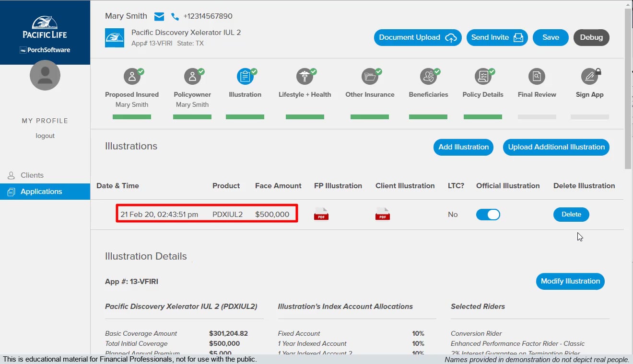The width and height of the screenshot is (633, 364).
Task: Delete the PDXIUL2 illustration row
Action: [x=571, y=215]
